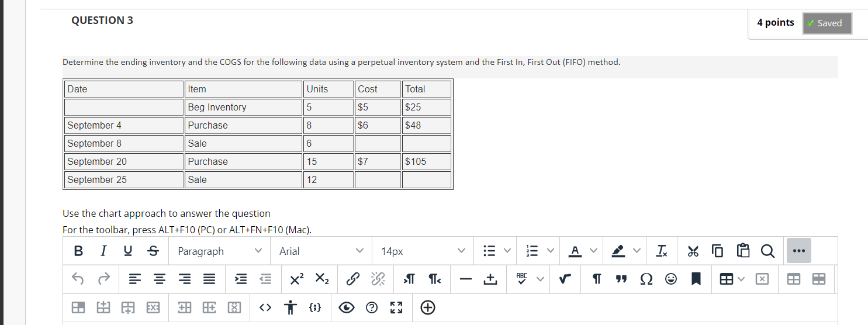This screenshot has height=325, width=868.
Task: Insert a code sample ({;} icon)
Action: (x=314, y=307)
